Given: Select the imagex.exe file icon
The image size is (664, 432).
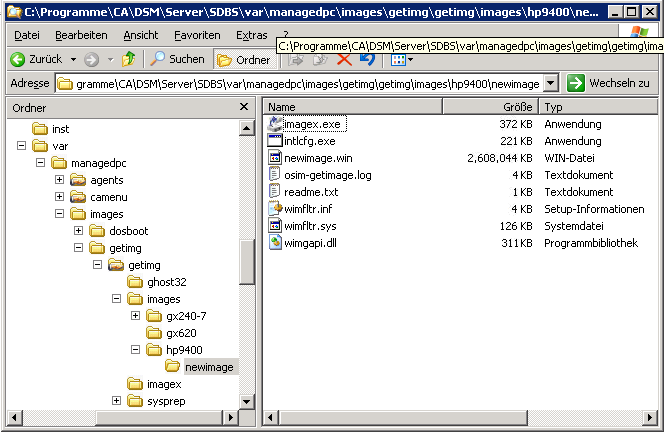Looking at the screenshot, I should (x=275, y=124).
